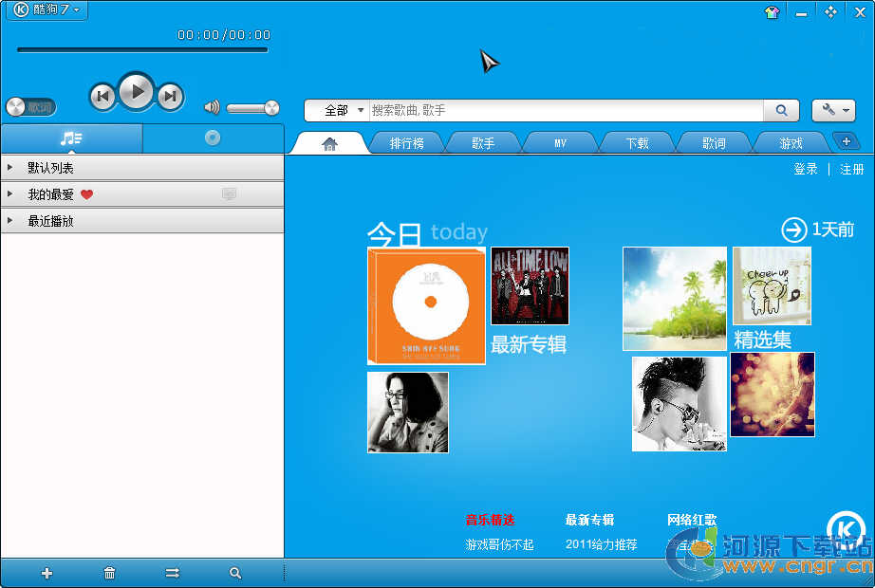
Task: Click the 登录 login link
Action: pyautogui.click(x=806, y=169)
